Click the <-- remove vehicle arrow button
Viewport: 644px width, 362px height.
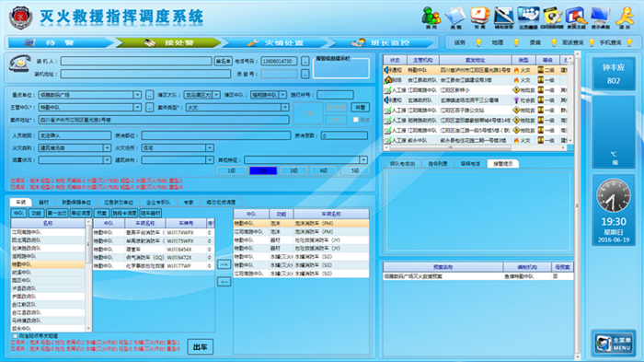[224, 282]
